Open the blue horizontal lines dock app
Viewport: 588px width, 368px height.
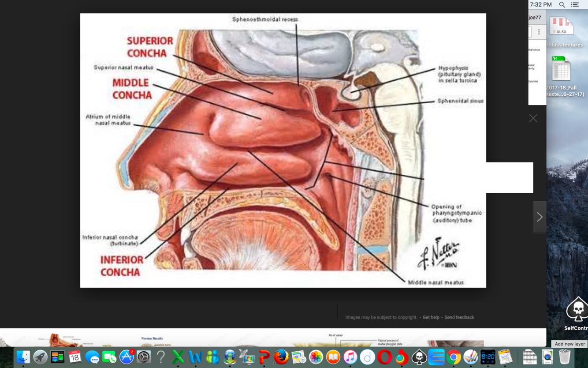436,357
